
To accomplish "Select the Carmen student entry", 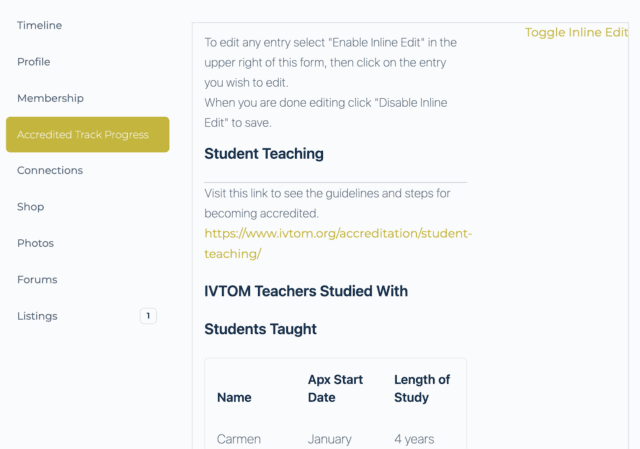I will pyautogui.click(x=239, y=439).
